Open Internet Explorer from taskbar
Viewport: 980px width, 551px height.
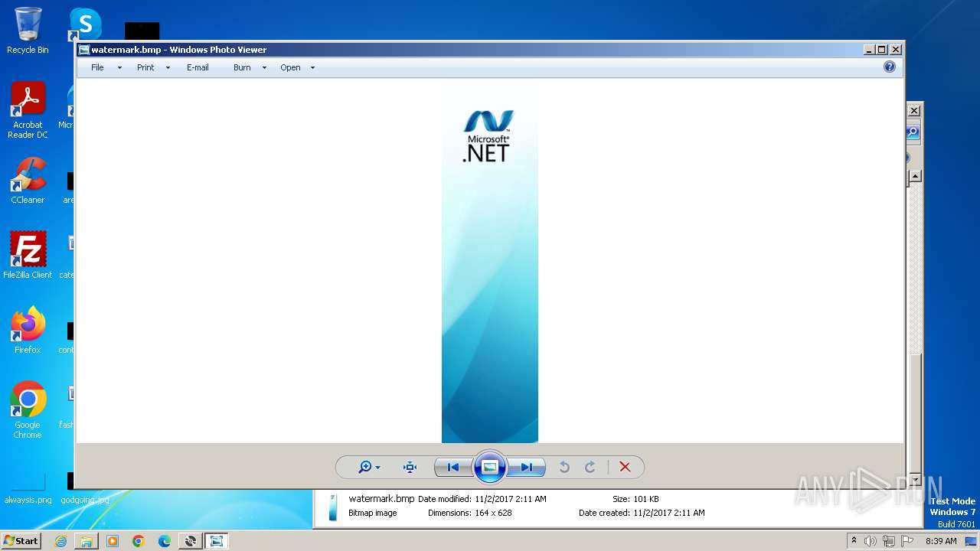tap(60, 541)
